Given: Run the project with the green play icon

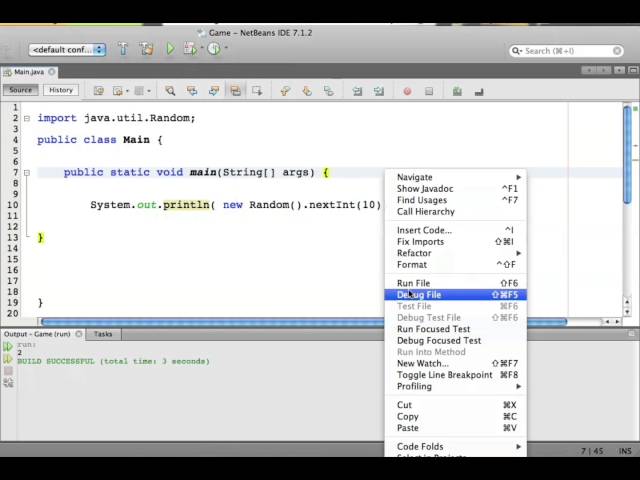Looking at the screenshot, I should (170, 49).
